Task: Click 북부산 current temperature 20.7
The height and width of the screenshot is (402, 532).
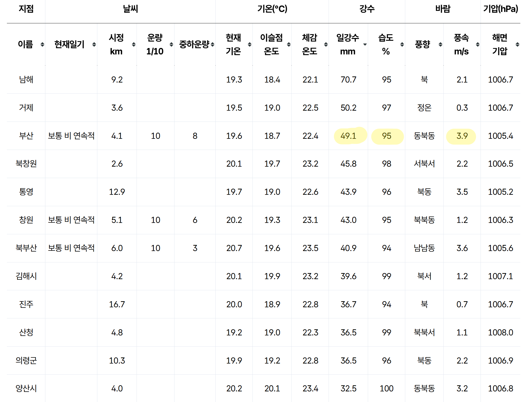Action: (234, 248)
